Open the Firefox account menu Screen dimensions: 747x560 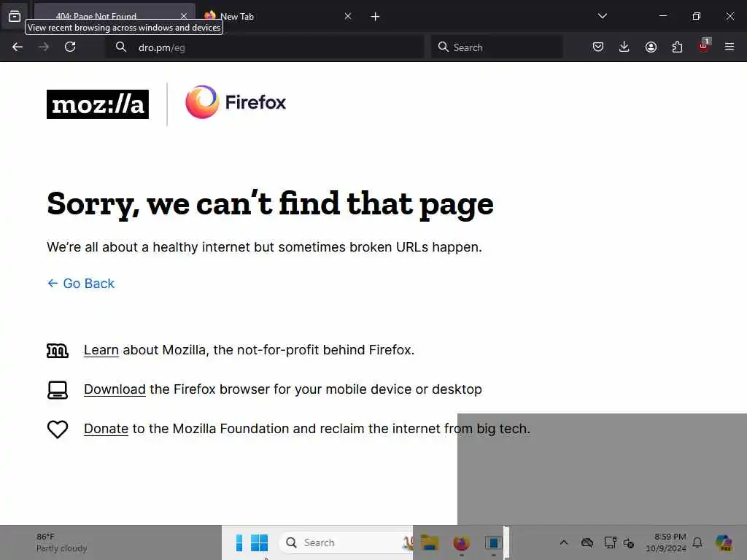coord(651,47)
